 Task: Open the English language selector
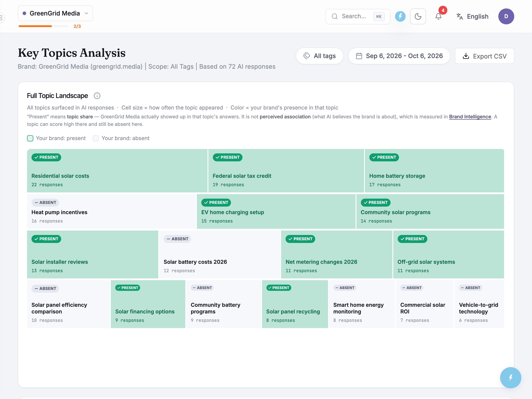472,16
